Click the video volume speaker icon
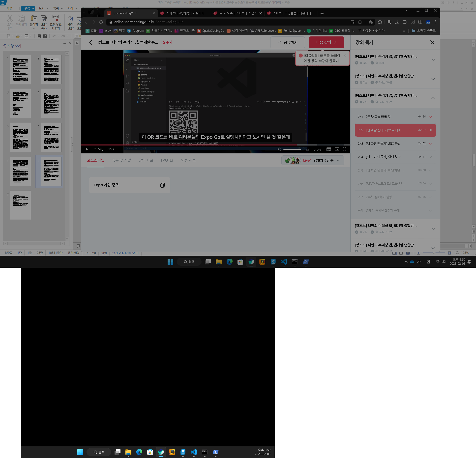Screen dimensions: 476x458 [279, 149]
